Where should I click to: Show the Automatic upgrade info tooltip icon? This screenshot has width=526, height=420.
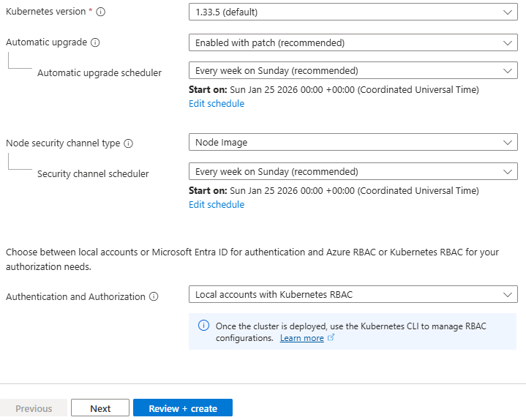pos(95,42)
